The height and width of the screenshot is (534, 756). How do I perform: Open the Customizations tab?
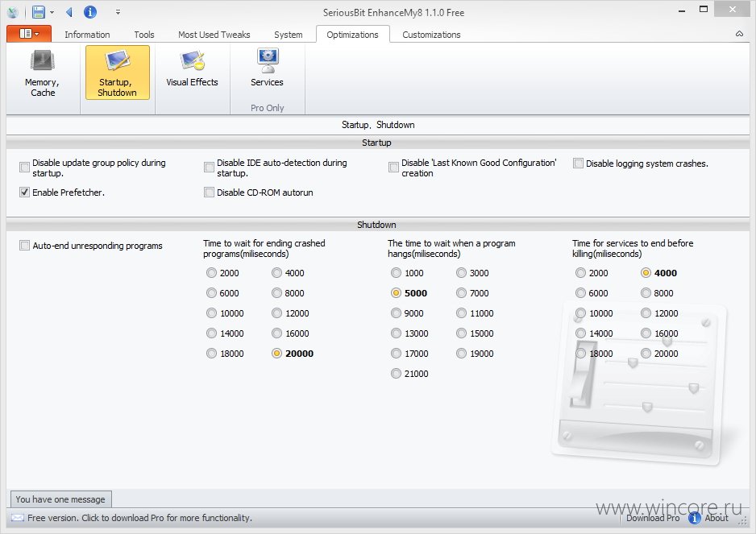[431, 35]
